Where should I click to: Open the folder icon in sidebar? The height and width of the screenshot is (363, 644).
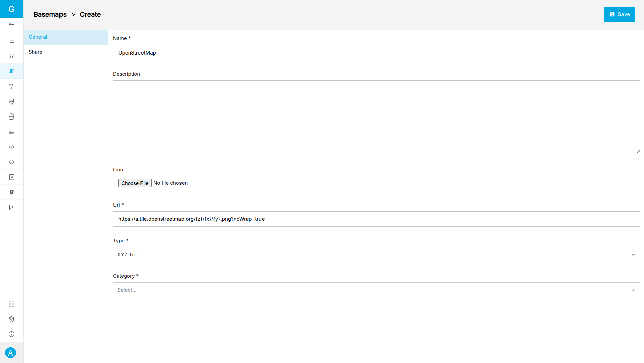click(x=11, y=26)
